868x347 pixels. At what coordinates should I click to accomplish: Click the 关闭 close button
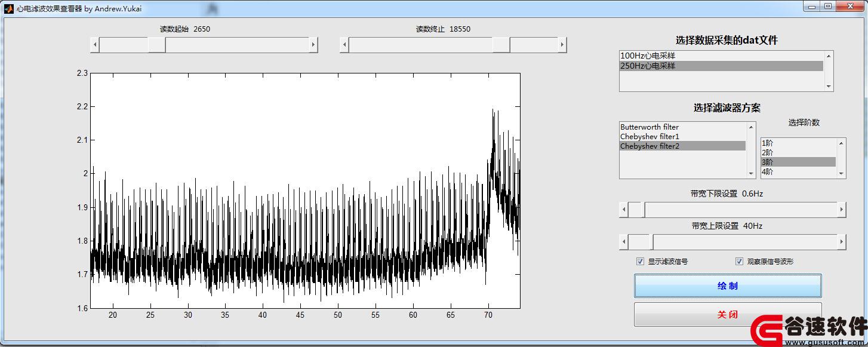(x=728, y=314)
